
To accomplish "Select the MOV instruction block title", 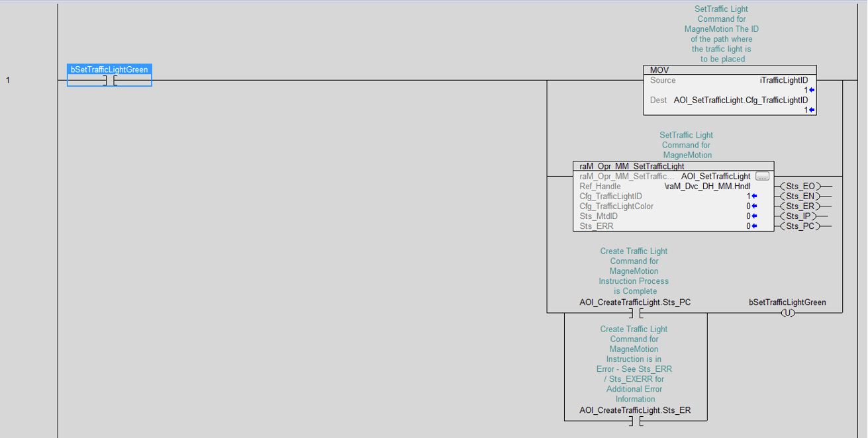I will point(659,70).
